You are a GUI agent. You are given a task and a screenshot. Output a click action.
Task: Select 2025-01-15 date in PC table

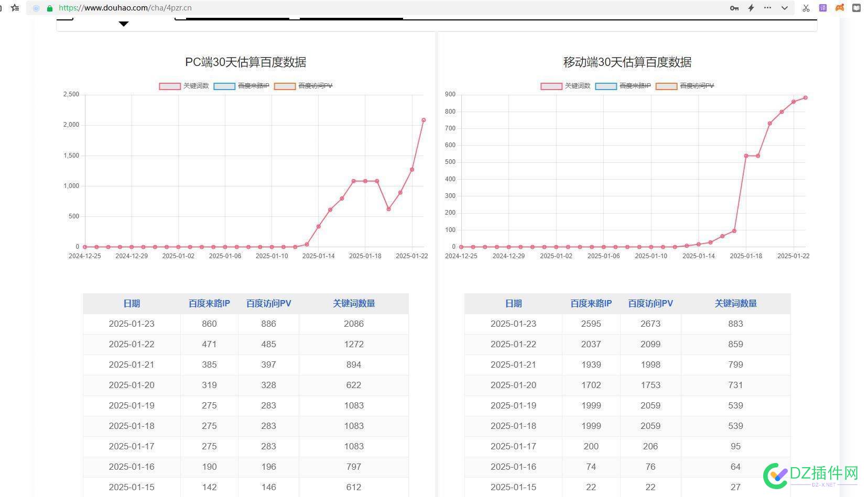coord(132,487)
